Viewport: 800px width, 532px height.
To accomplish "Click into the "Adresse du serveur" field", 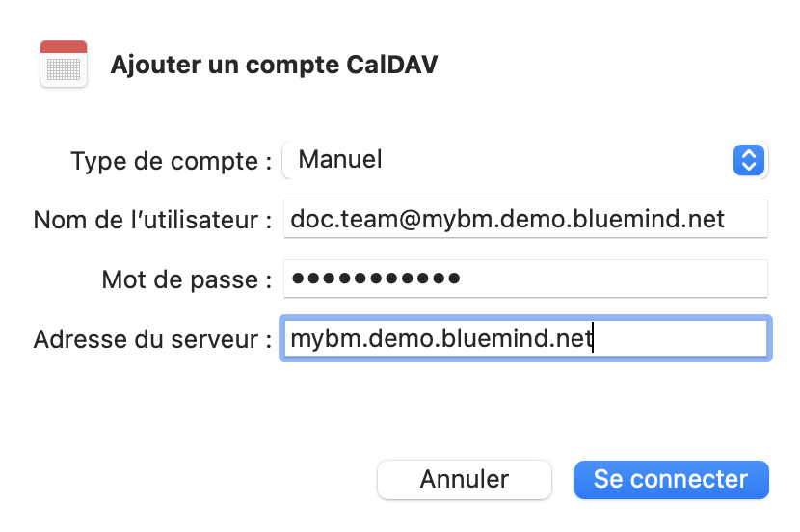I will (525, 338).
